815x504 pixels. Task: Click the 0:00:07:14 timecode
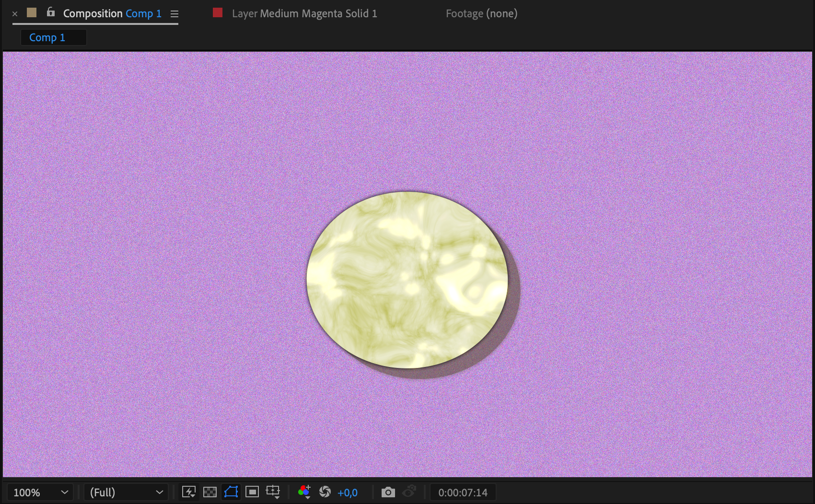[463, 493]
